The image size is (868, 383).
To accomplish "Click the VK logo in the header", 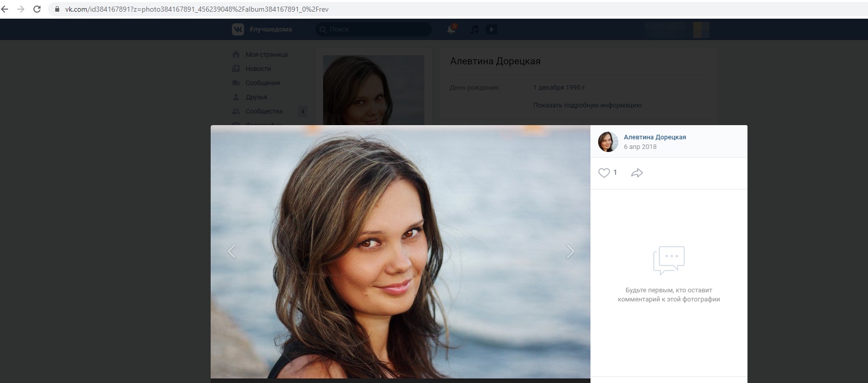I will pyautogui.click(x=238, y=29).
